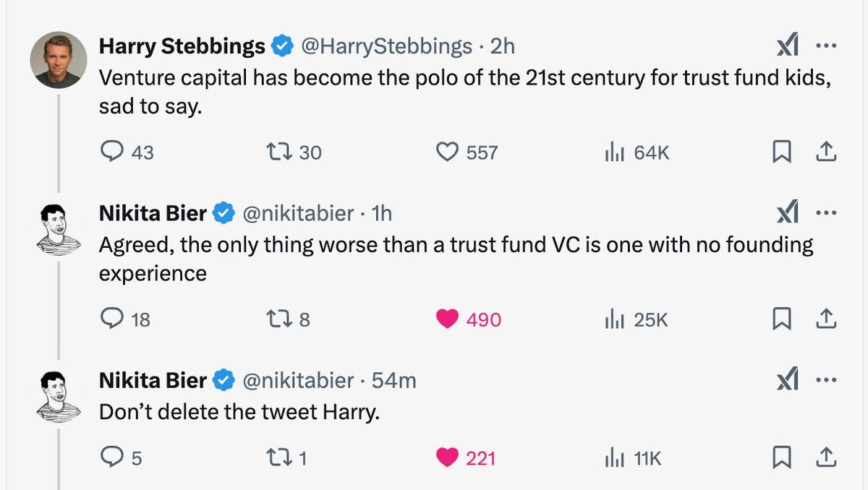Open @HarryStebbings handle link
Image resolution: width=868 pixels, height=490 pixels.
coord(386,47)
